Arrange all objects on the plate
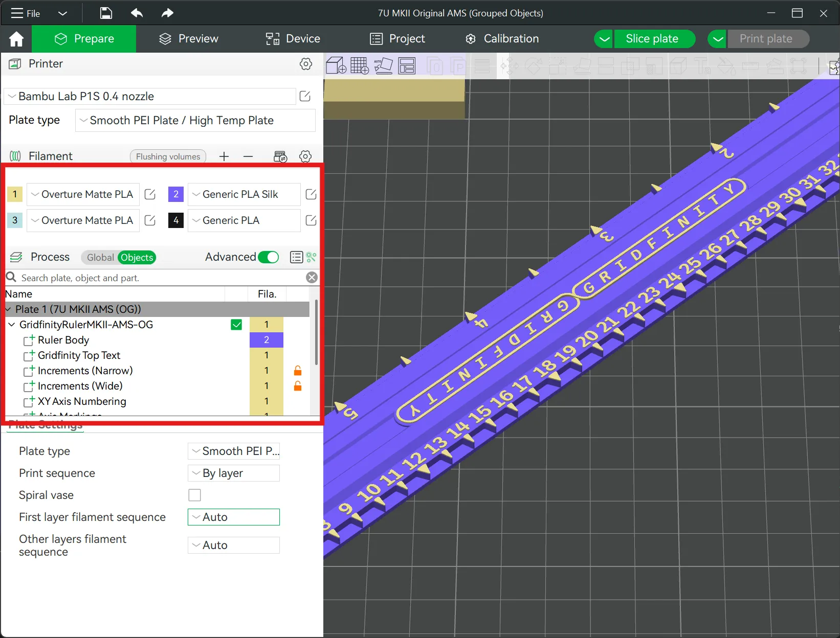 point(407,65)
